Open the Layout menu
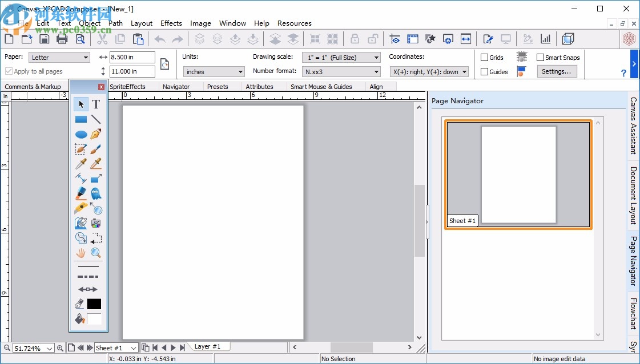640x364 pixels. pyautogui.click(x=141, y=23)
